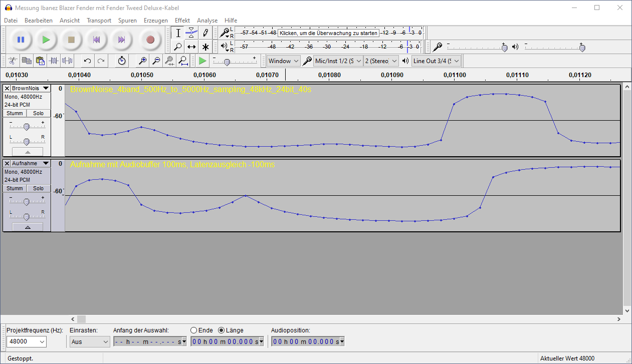The width and height of the screenshot is (632, 364).
Task: Click Fit Selection to width icon
Action: pyautogui.click(x=170, y=61)
